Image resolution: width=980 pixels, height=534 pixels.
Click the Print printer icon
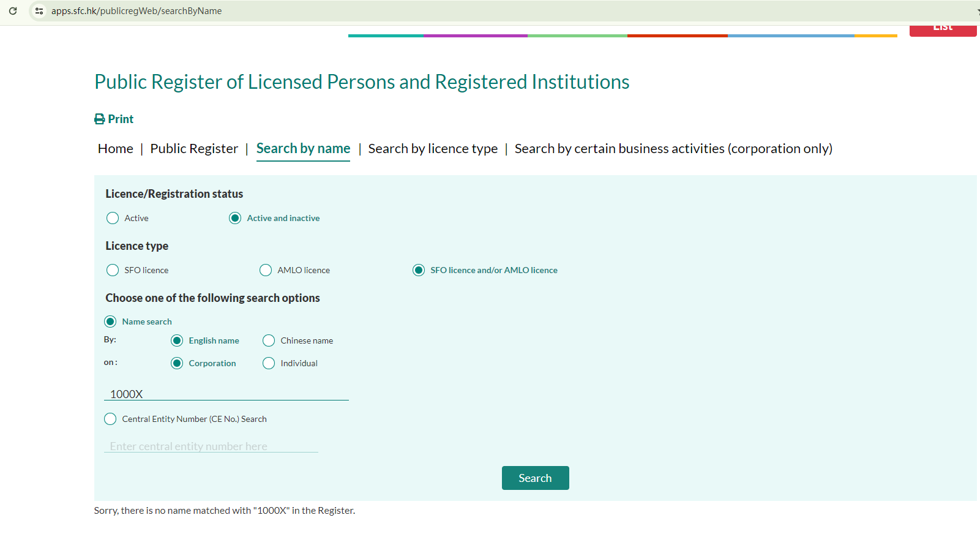(100, 119)
